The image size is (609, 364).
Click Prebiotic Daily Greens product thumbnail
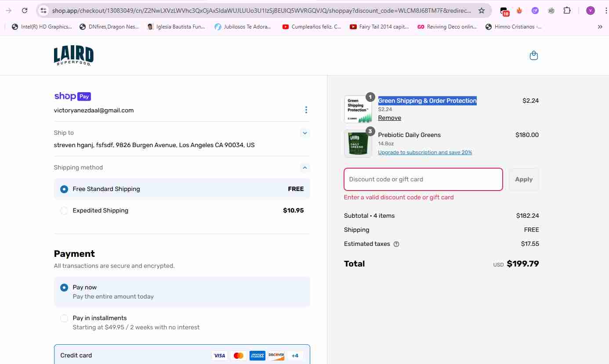pyautogui.click(x=358, y=143)
